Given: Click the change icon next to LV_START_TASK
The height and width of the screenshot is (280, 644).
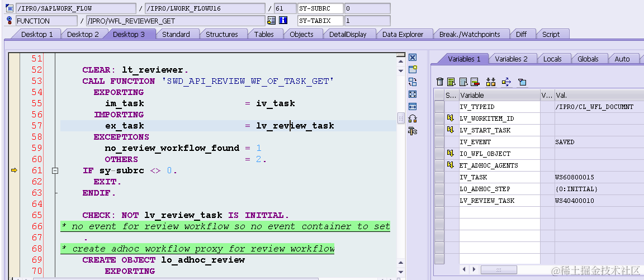Looking at the screenshot, I should coord(451,130).
